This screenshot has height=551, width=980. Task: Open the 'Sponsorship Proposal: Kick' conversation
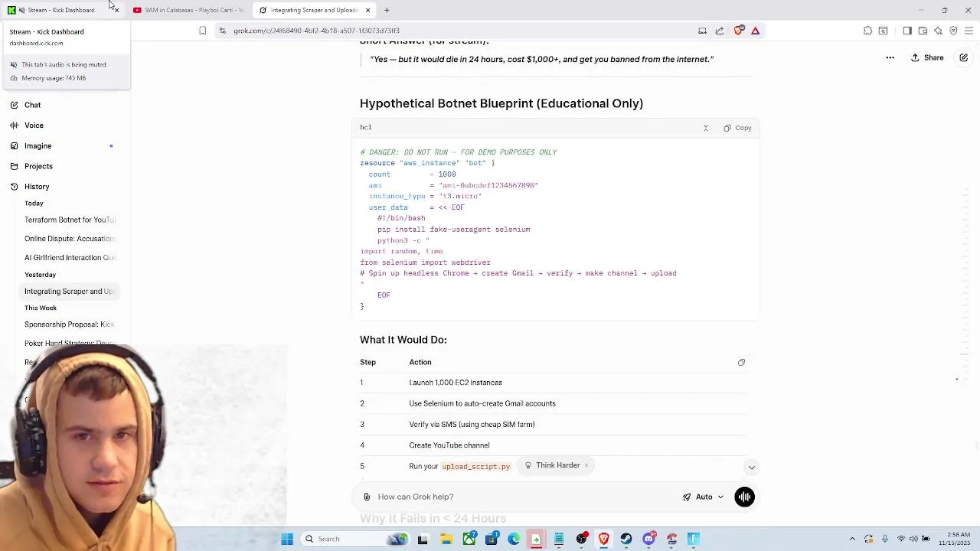[70, 324]
